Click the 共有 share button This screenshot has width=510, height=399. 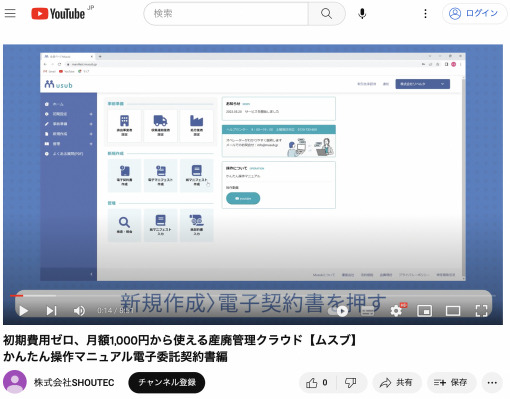pyautogui.click(x=397, y=383)
